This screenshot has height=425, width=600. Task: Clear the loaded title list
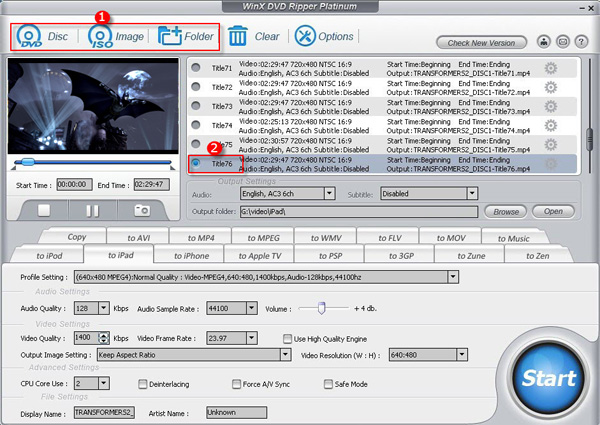click(254, 36)
